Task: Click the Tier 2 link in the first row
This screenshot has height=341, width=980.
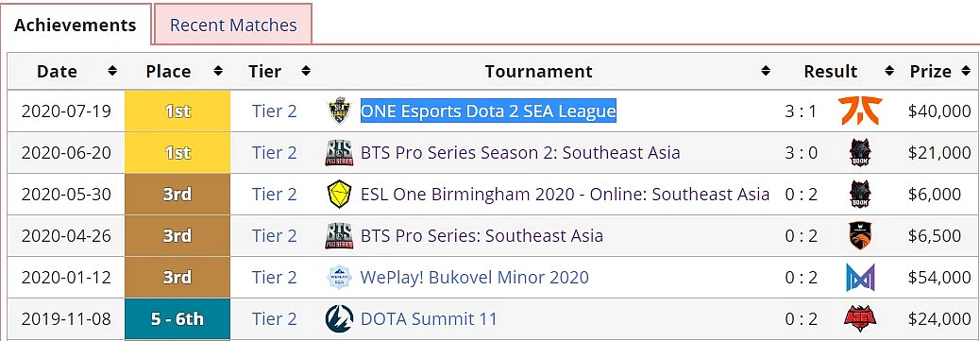Action: pos(275,111)
